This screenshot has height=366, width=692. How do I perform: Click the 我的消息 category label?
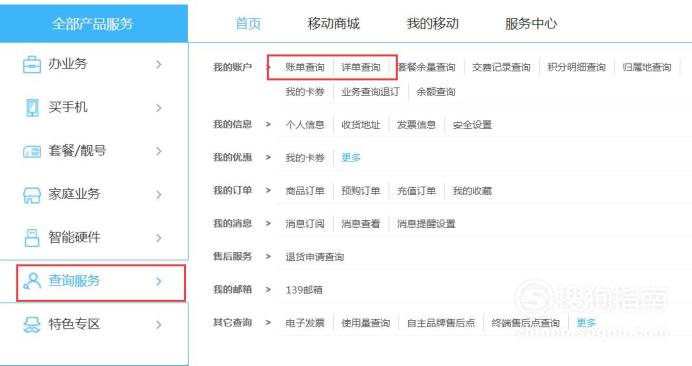232,223
